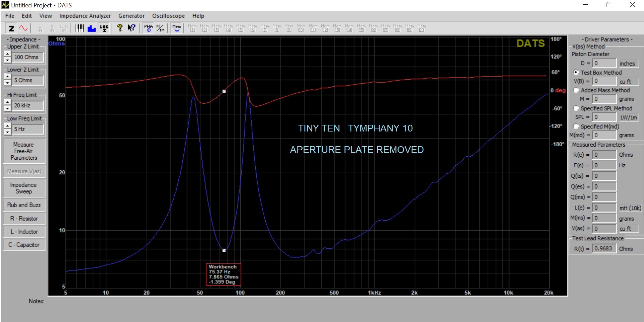This screenshot has width=644, height=322.
Task: Click the R IN right input icon
Action: point(52,28)
